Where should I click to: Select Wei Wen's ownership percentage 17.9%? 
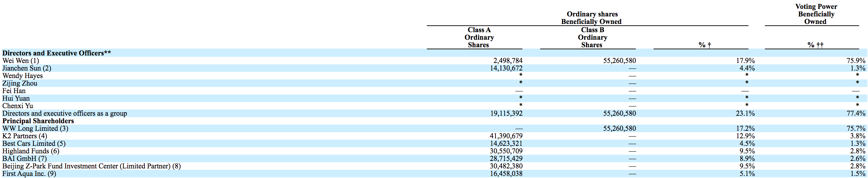745,61
